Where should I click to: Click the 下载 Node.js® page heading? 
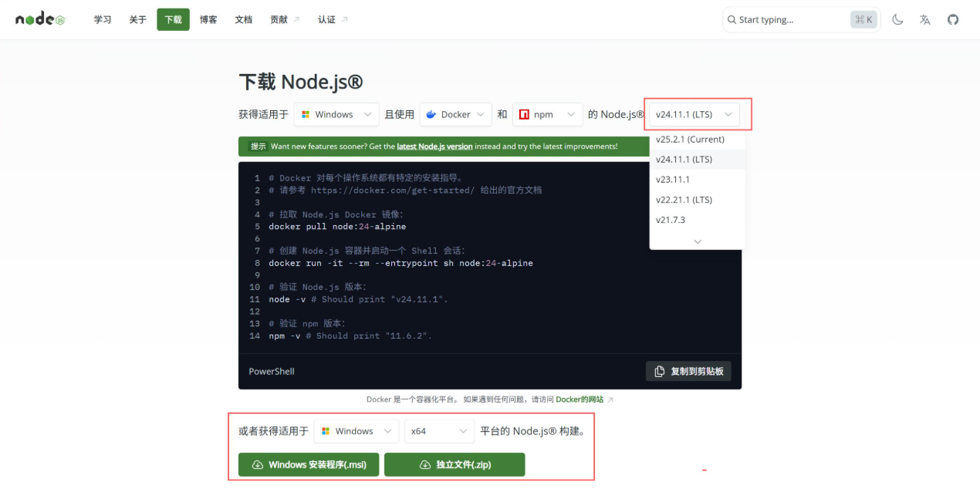coord(300,83)
